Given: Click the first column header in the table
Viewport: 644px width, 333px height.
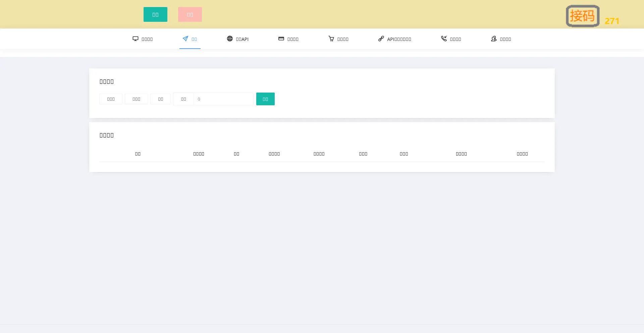Looking at the screenshot, I should pyautogui.click(x=138, y=154).
